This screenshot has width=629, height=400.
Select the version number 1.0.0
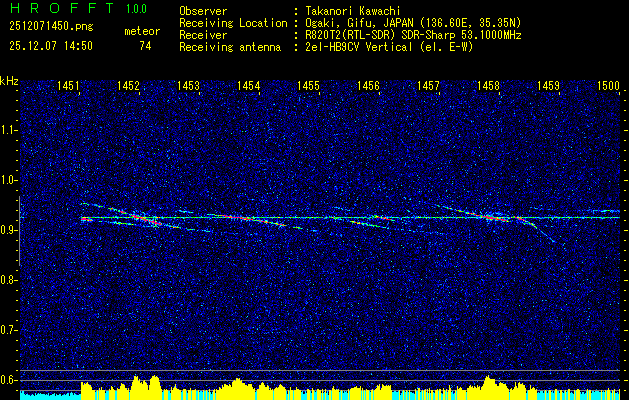click(136, 9)
